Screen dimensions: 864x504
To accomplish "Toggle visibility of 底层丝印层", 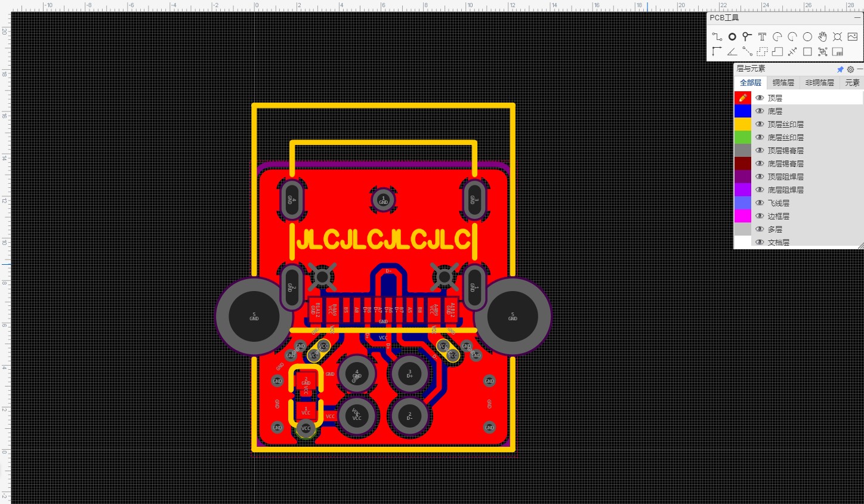I will 760,137.
